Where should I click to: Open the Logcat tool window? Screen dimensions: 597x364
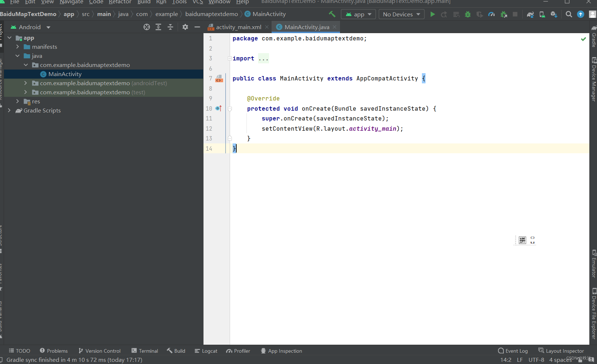tap(206, 351)
